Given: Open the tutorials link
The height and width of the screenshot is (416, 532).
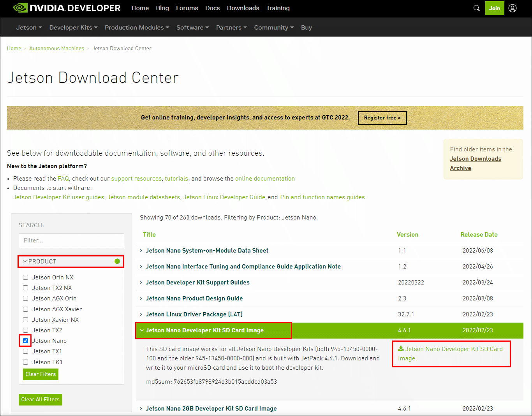Looking at the screenshot, I should pos(176,179).
